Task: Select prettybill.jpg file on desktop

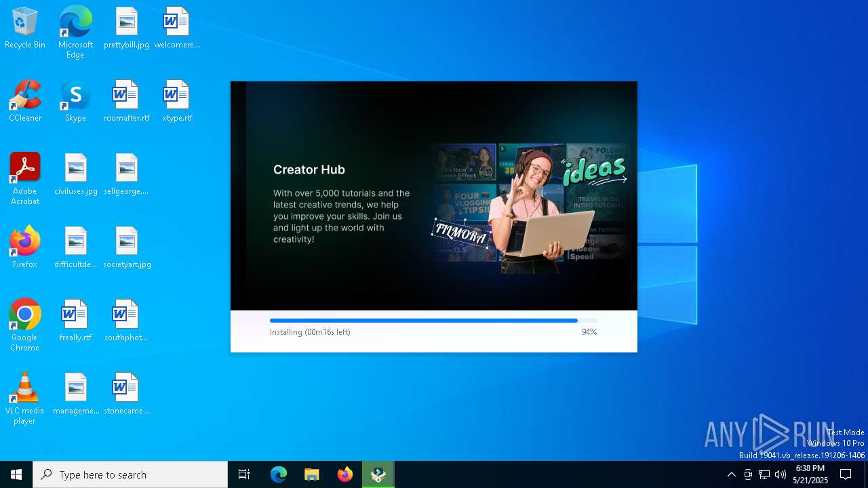Action: tap(126, 28)
